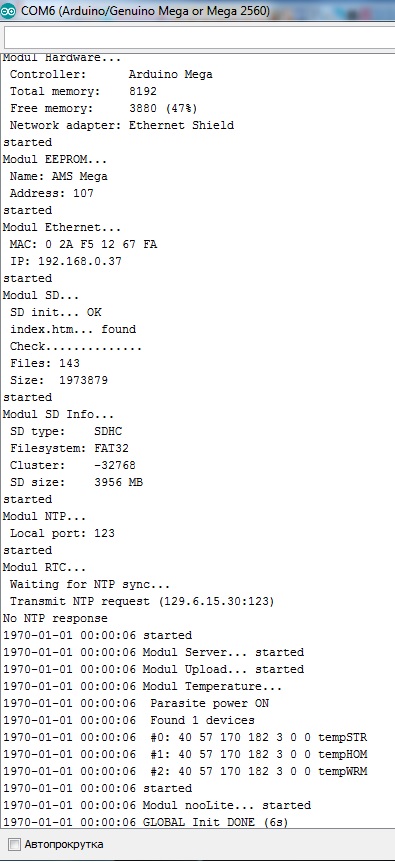The image size is (395, 863).
Task: Select the 'No NTP response' line
Action: coord(55,618)
